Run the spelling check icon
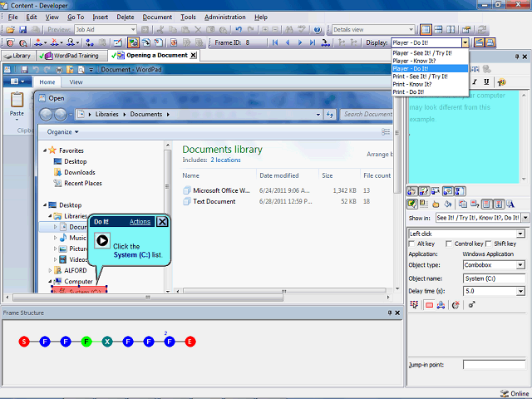This screenshot has width=532, height=399. pyautogui.click(x=301, y=30)
